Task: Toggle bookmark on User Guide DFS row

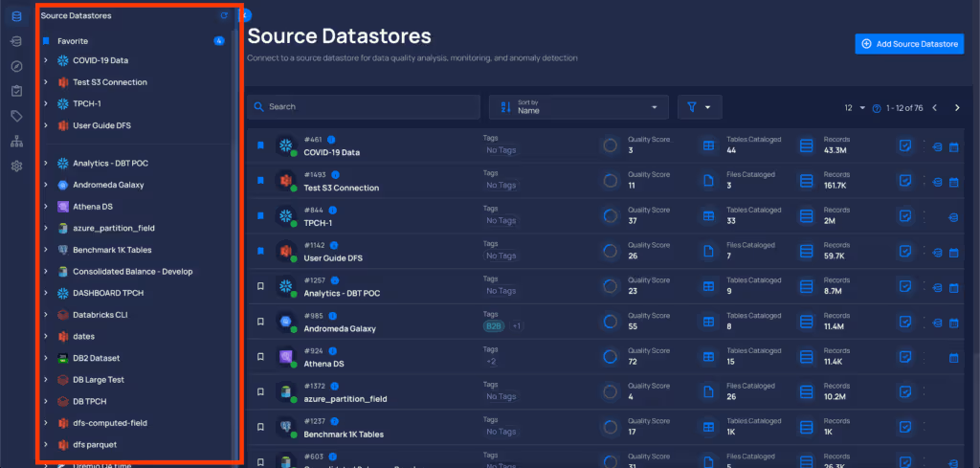Action: click(x=260, y=251)
